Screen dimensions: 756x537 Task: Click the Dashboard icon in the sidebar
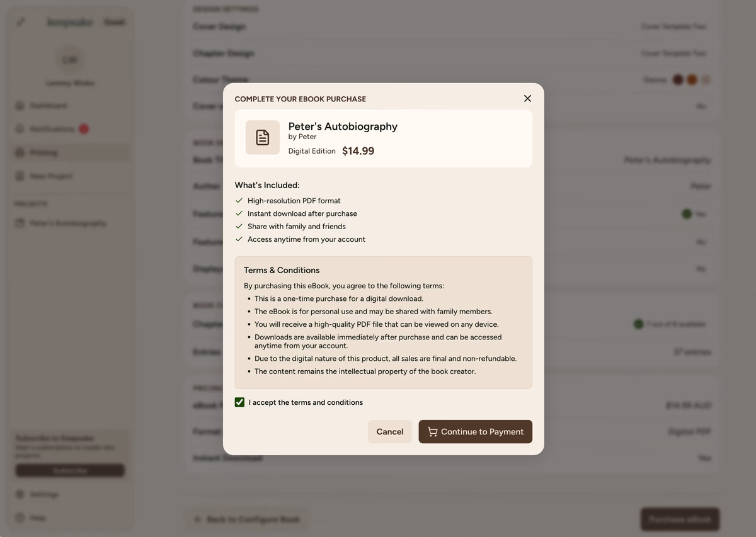pos(20,106)
